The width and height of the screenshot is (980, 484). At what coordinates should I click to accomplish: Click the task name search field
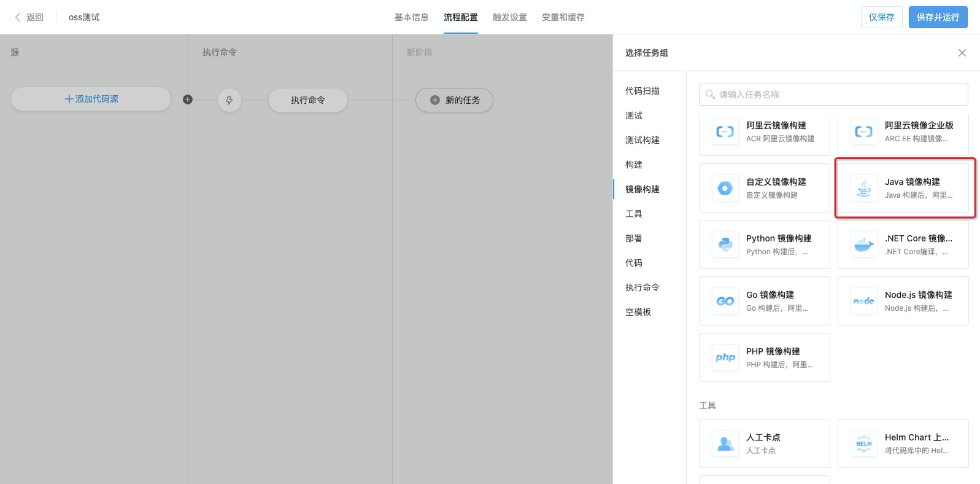[833, 95]
